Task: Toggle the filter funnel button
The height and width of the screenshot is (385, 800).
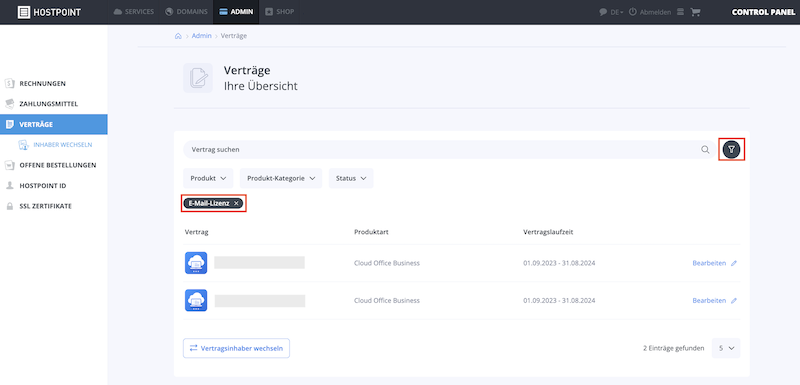Action: tap(732, 149)
